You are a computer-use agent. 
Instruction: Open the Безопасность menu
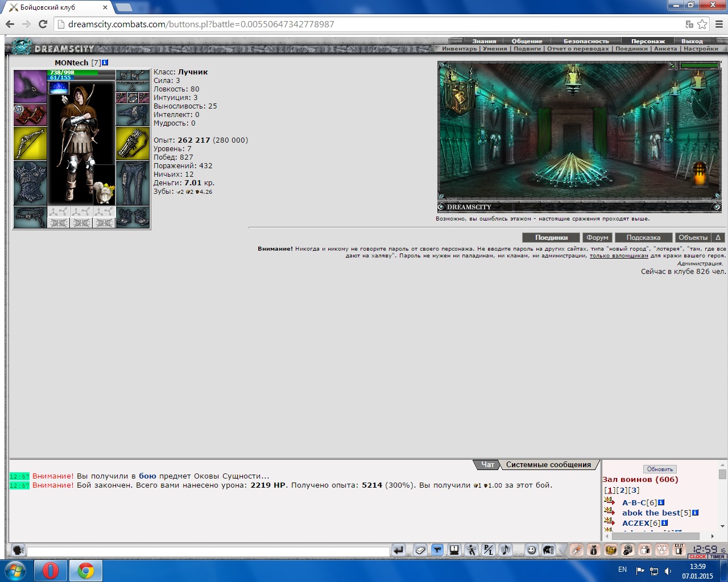tap(586, 41)
